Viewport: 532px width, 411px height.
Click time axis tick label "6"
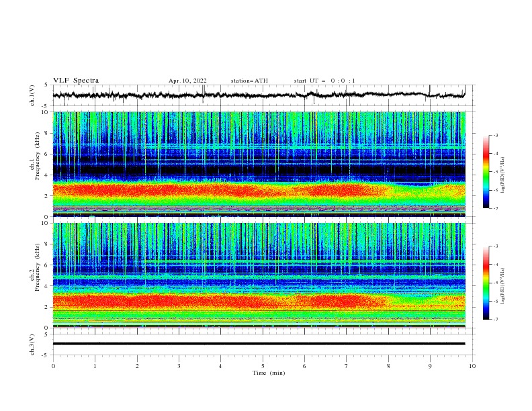point(304,366)
